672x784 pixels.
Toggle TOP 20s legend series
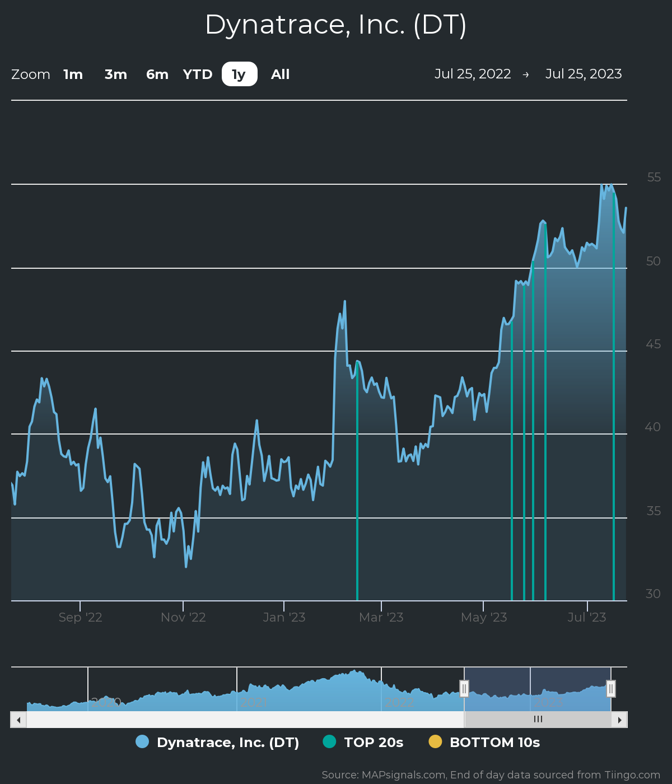(x=363, y=743)
